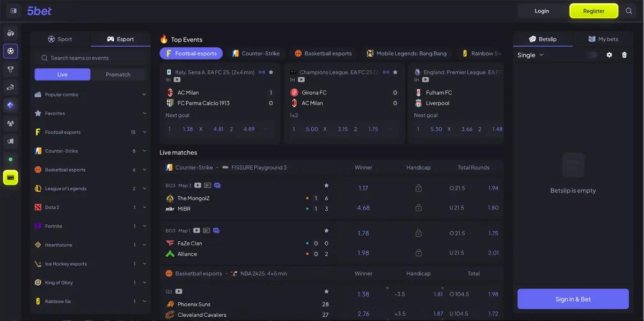Open the Ice Hockey esports category
This screenshot has width=644, height=321.
point(90,264)
